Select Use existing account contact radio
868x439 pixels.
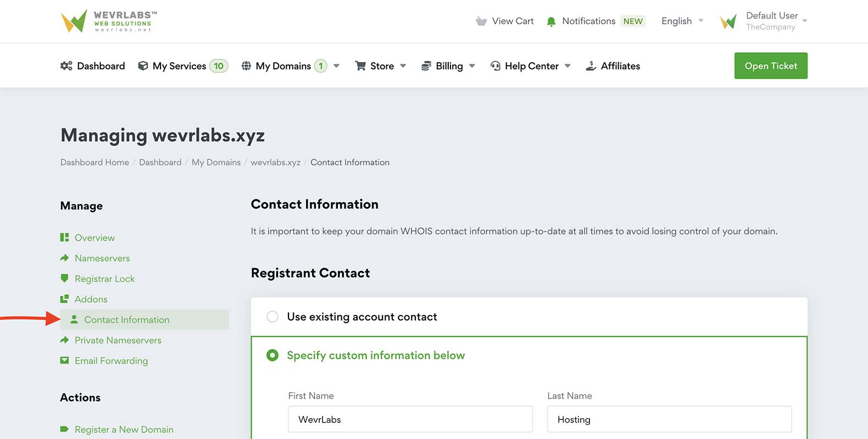272,316
